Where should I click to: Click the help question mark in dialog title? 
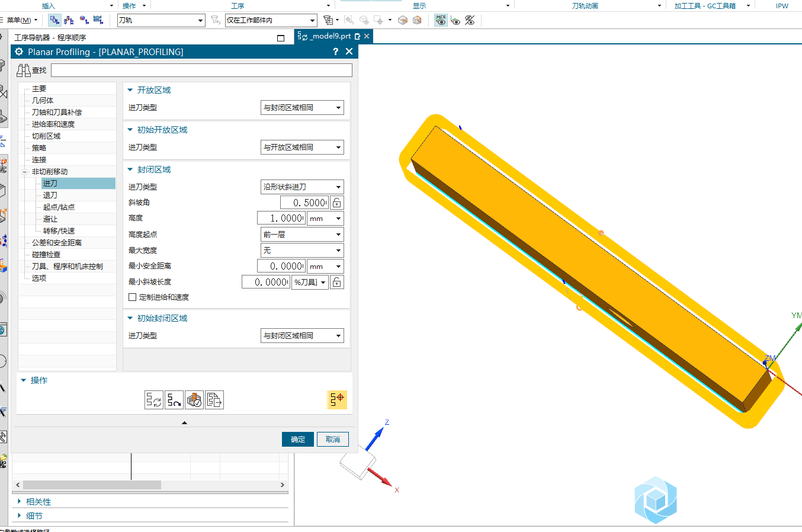pos(336,52)
